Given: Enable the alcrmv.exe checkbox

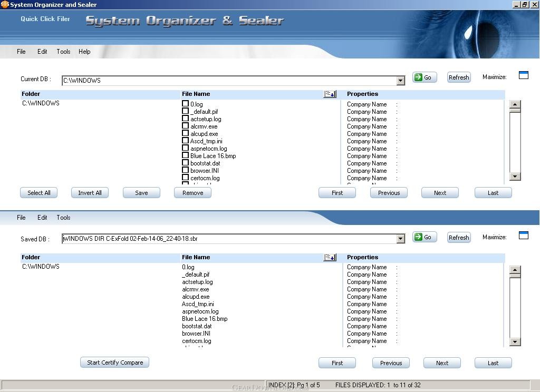Looking at the screenshot, I should tap(185, 125).
